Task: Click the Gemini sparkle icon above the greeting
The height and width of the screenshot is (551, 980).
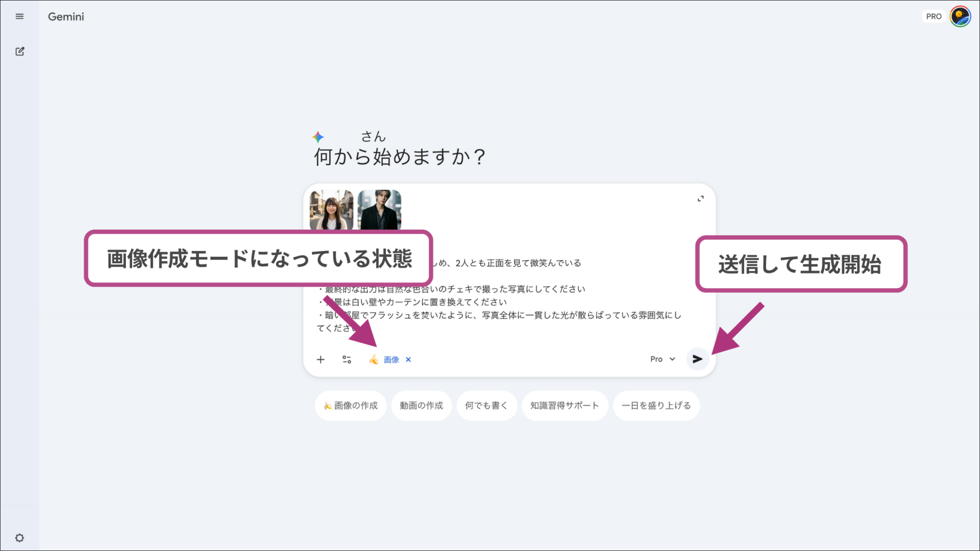Action: [317, 137]
